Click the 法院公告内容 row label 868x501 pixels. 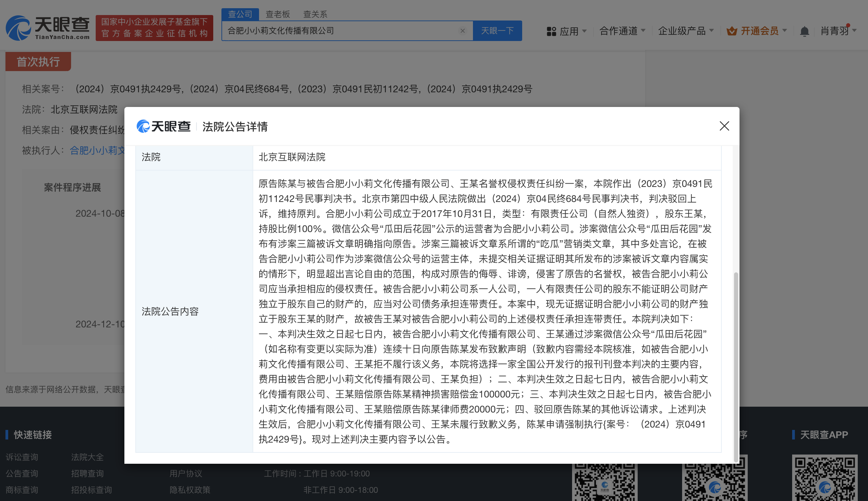coord(170,311)
